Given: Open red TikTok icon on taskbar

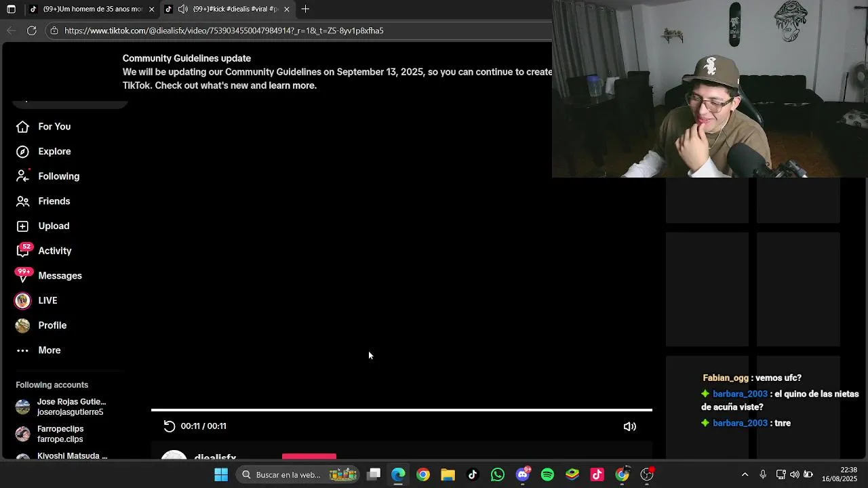Looking at the screenshot, I should 597,474.
